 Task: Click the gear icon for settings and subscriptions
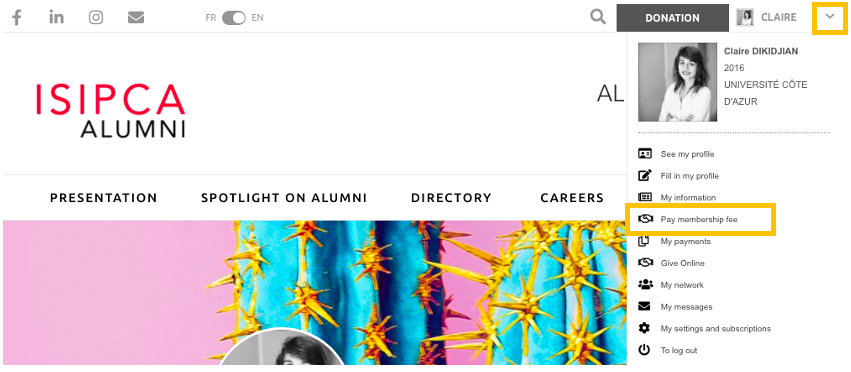pyautogui.click(x=644, y=328)
